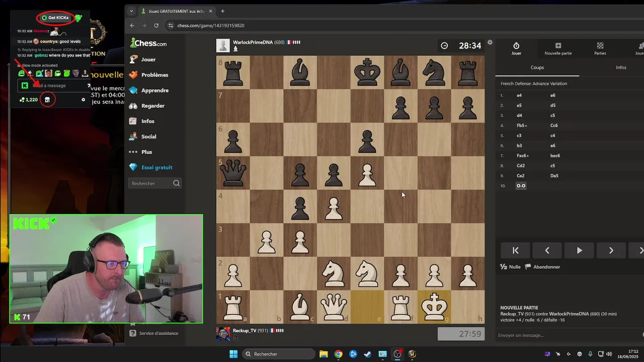
Task: Click the Essai gratuit diamond link
Action: 151,167
